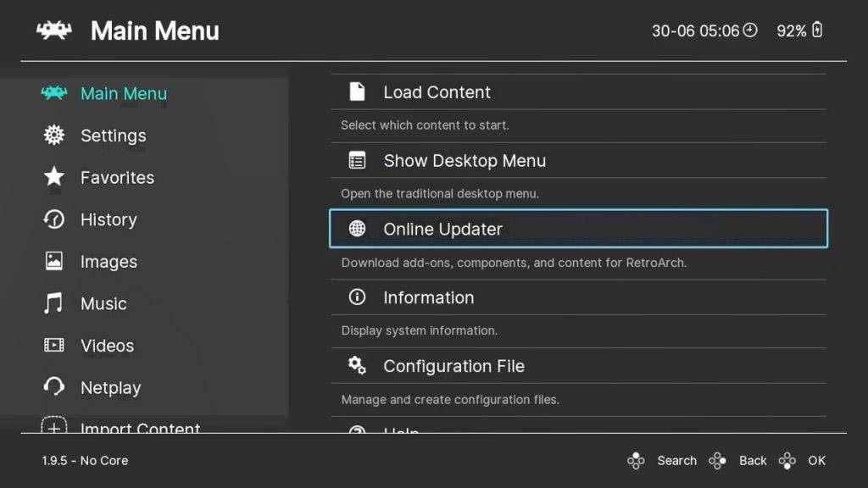The width and height of the screenshot is (868, 488).
Task: Open Settings via the gear icon
Action: click(x=53, y=135)
